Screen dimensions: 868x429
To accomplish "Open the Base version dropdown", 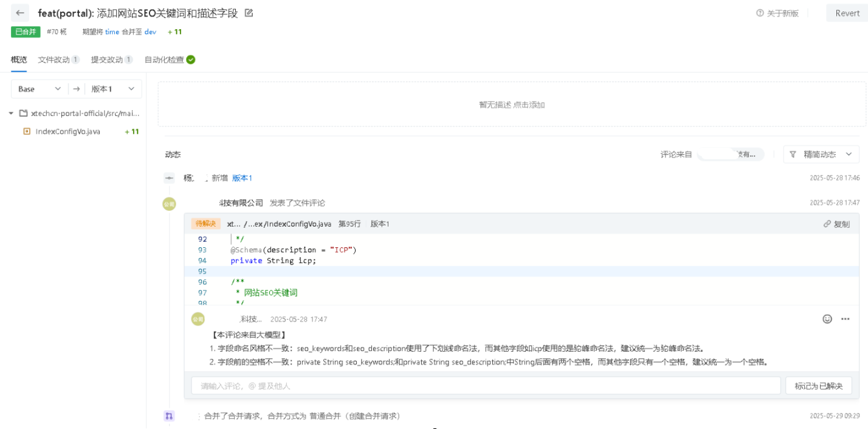I will pyautogui.click(x=40, y=89).
